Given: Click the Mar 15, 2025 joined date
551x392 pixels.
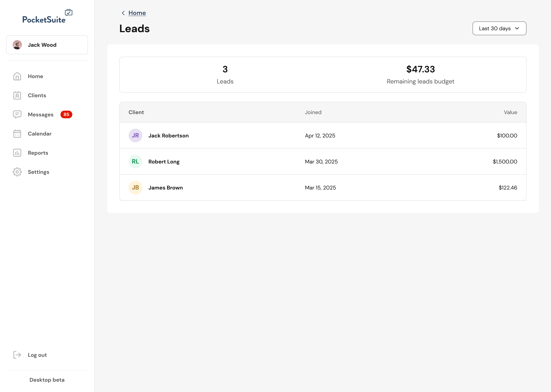Looking at the screenshot, I should click(320, 188).
